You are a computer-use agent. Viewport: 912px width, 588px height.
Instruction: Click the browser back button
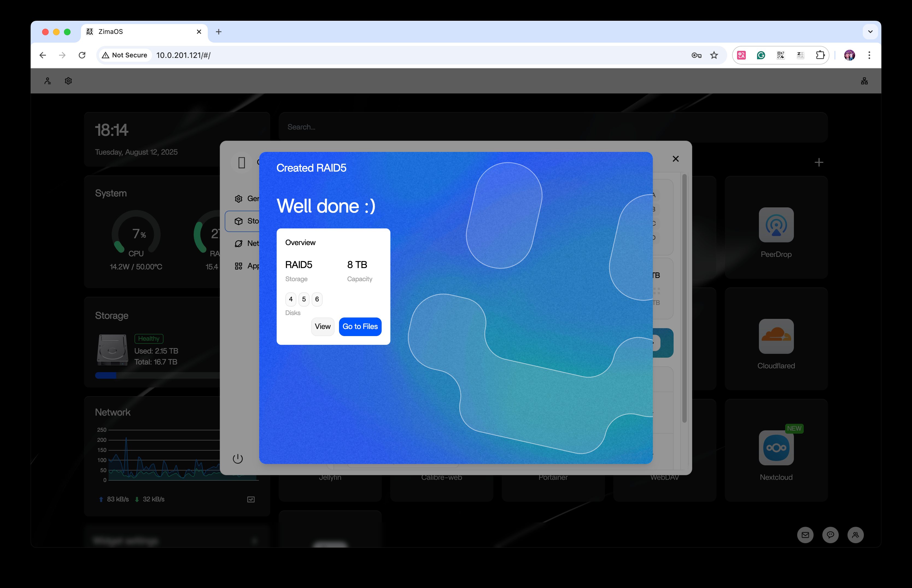tap(43, 55)
